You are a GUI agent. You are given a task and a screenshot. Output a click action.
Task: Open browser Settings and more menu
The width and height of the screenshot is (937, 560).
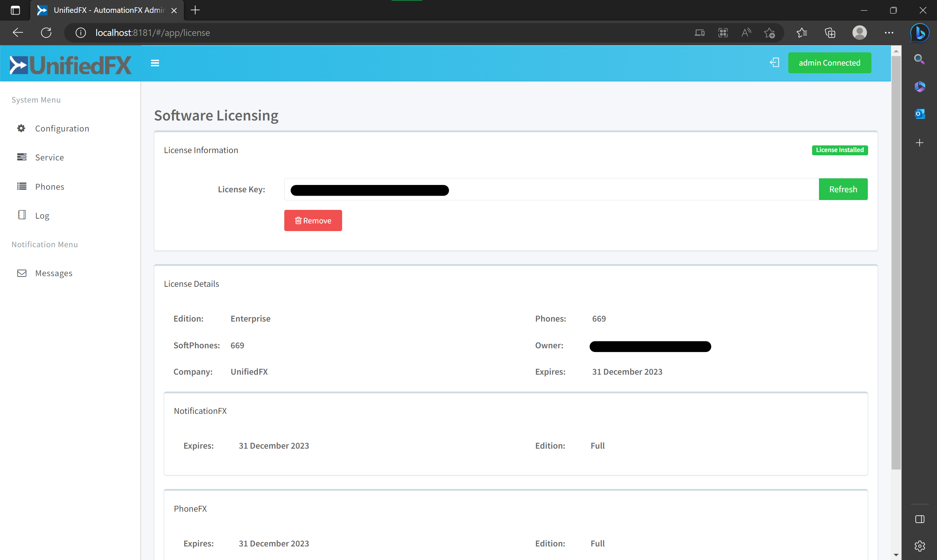[889, 33]
